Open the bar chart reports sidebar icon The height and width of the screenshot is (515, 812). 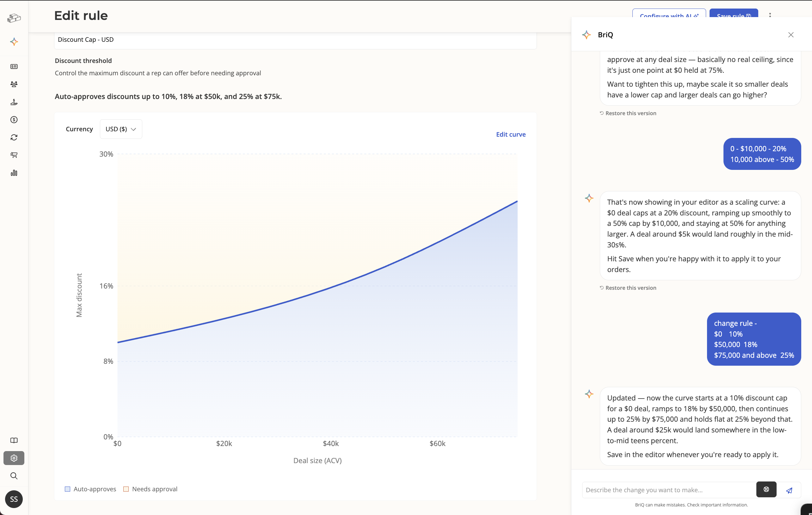click(14, 173)
